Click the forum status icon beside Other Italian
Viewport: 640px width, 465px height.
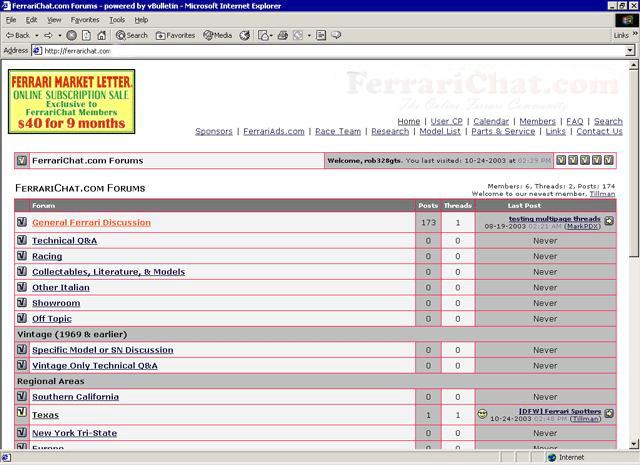coord(22,287)
